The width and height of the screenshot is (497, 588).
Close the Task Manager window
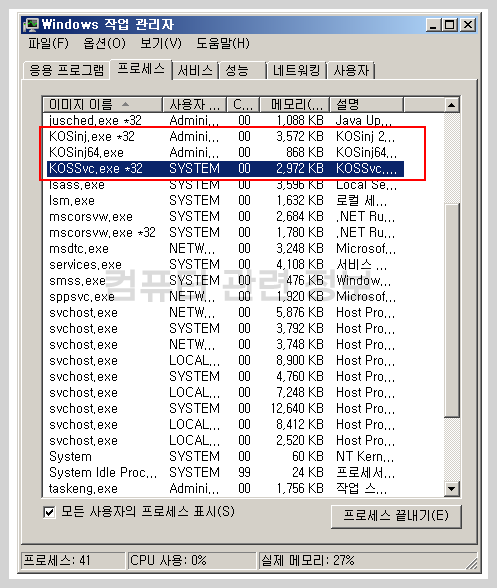point(468,25)
